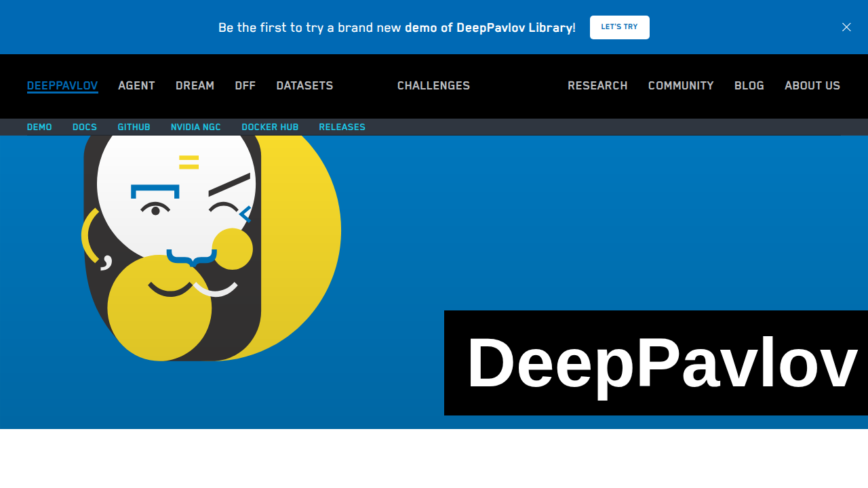
Task: Open the RESEARCH menu item
Action: pos(597,86)
